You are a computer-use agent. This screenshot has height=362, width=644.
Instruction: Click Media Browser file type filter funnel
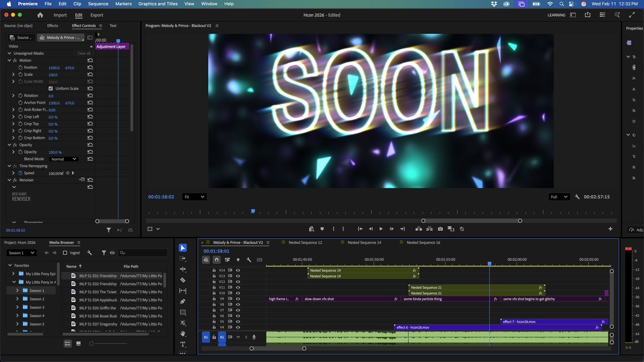pyautogui.click(x=103, y=253)
